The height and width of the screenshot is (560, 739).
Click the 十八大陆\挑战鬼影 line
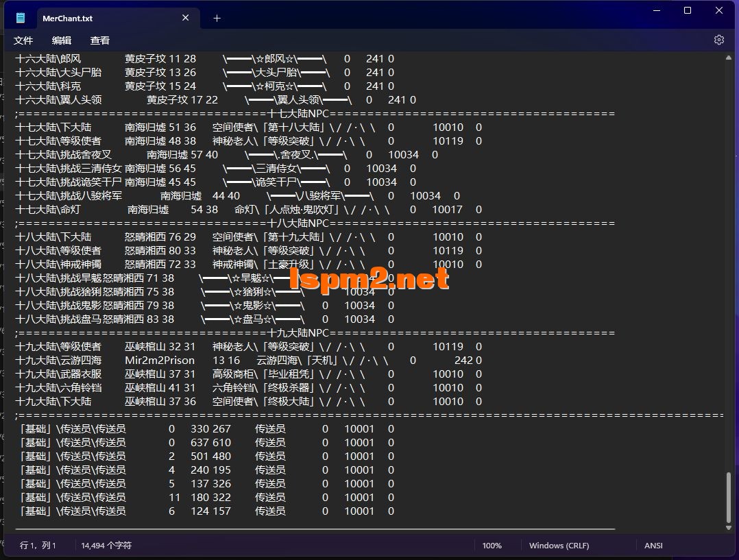click(x=204, y=306)
